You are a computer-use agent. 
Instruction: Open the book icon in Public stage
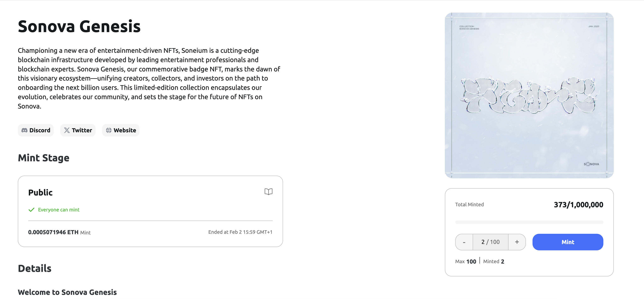point(268,192)
